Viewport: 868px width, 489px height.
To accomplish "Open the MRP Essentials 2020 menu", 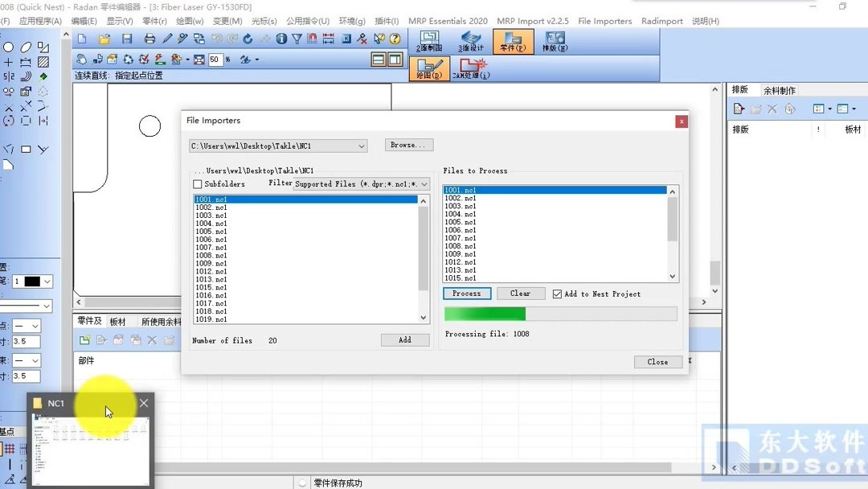I will [x=448, y=21].
